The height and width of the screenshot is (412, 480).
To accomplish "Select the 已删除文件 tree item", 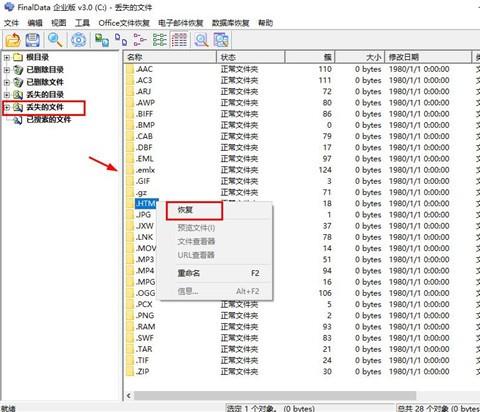I will point(45,82).
